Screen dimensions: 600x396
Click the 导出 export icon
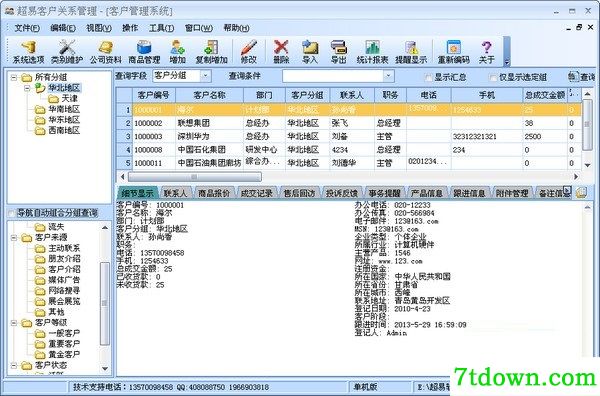coord(339,52)
